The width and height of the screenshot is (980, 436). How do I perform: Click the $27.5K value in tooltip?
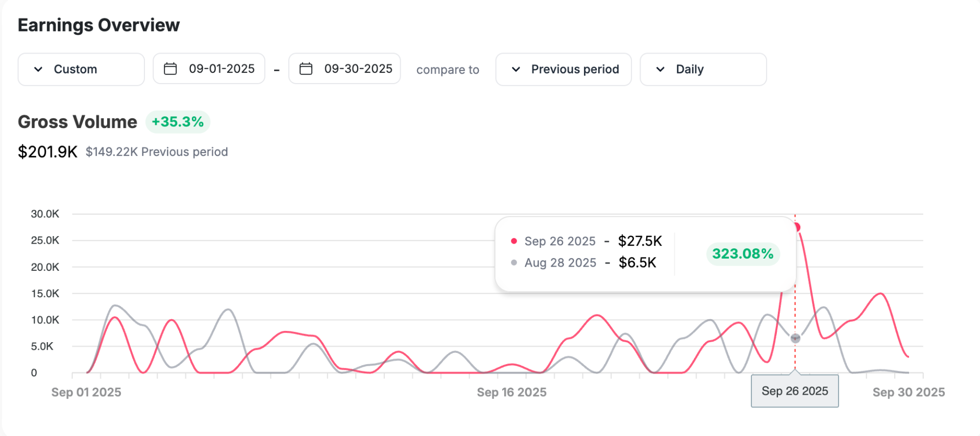coord(640,241)
